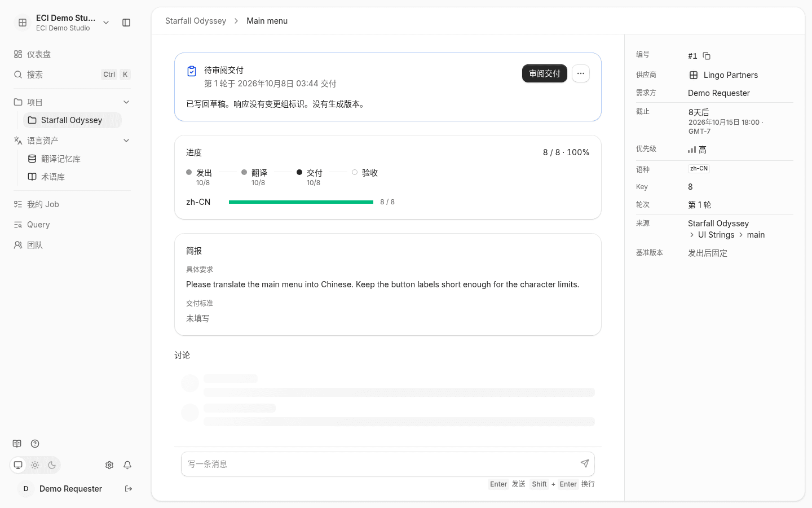
Task: Select Starfall Odyssey project in sidebar
Action: tap(72, 120)
